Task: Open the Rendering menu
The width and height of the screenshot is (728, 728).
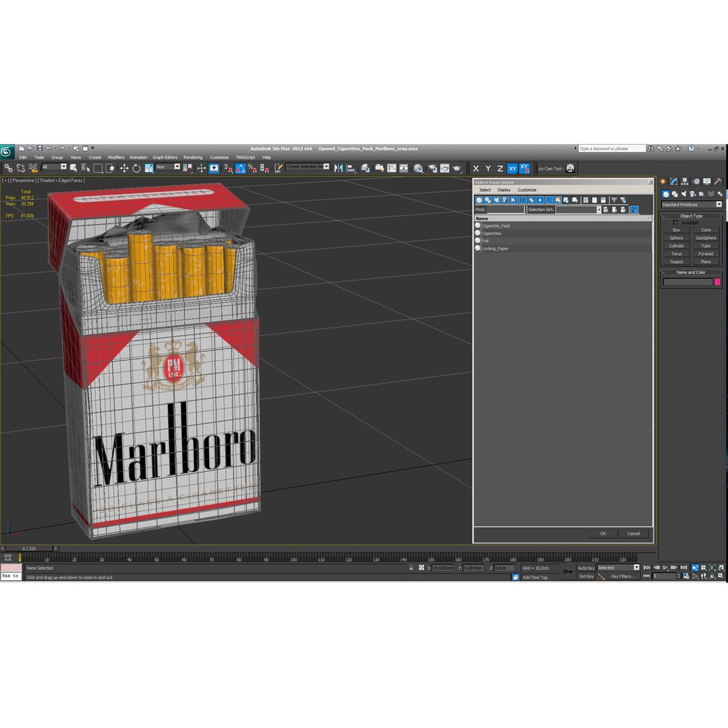Action: (193, 157)
